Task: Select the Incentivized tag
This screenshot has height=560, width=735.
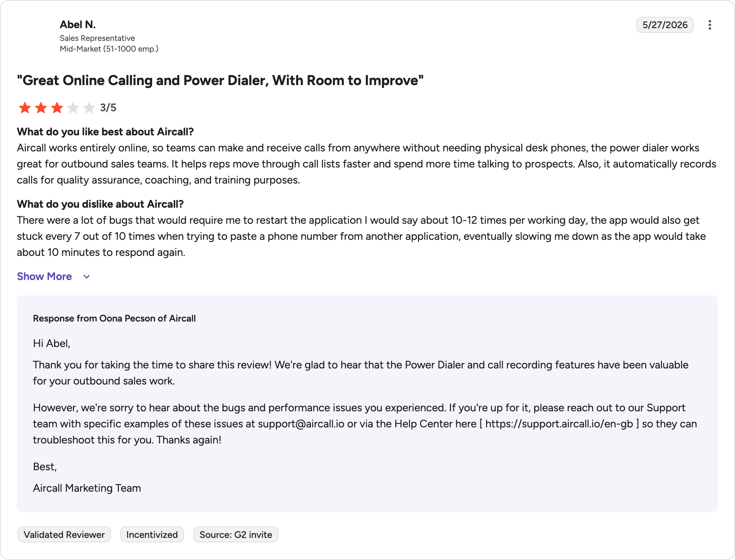Action: (152, 535)
